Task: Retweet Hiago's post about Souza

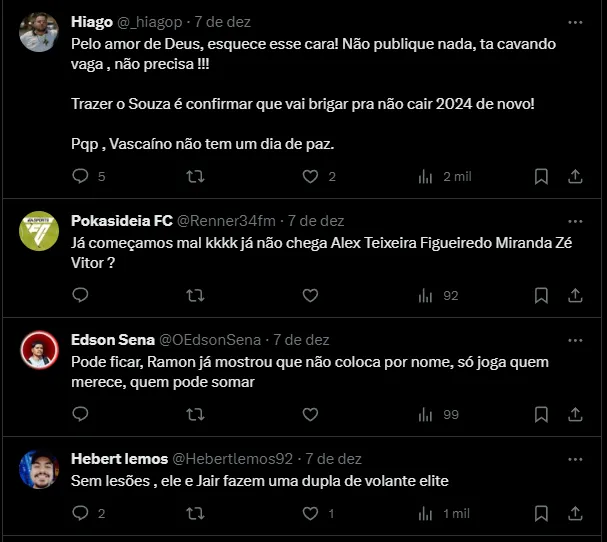Action: point(195,177)
